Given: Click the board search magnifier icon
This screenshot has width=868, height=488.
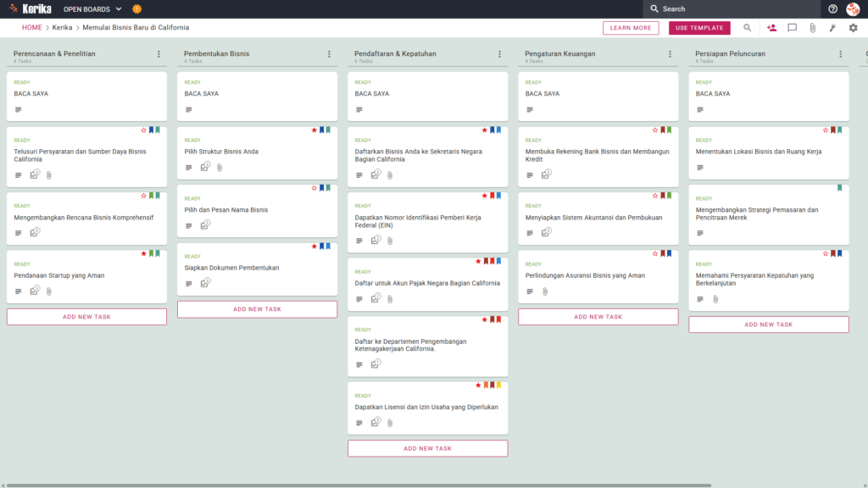Looking at the screenshot, I should [748, 28].
